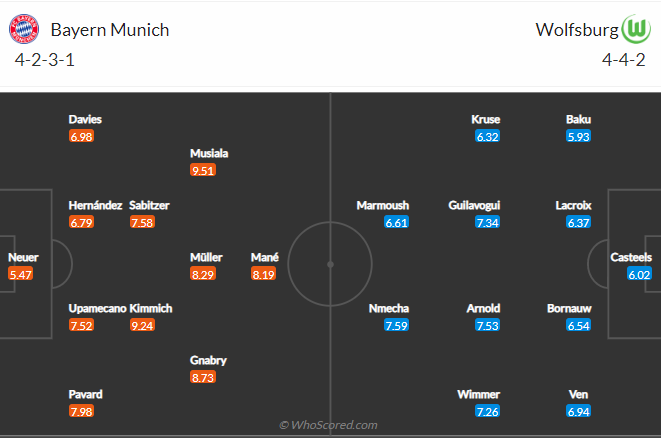
Task: Select Musiala's 9.51 rating badge
Action: click(x=203, y=170)
